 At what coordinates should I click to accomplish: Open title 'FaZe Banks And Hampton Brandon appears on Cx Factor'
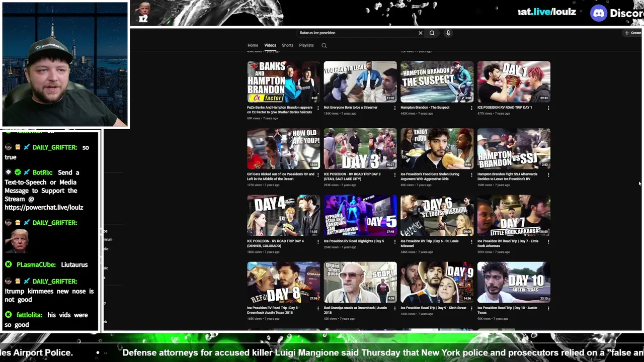point(280,110)
